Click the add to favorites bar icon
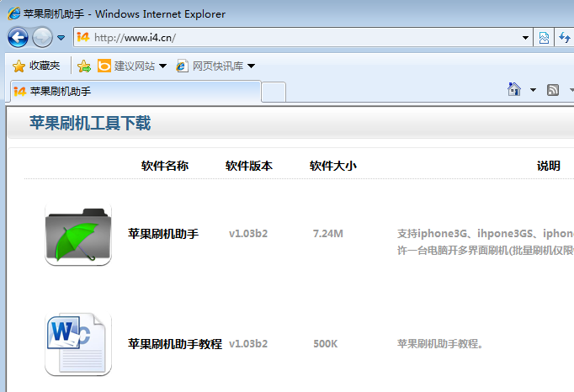Image resolution: width=574 pixels, height=392 pixels. (83, 66)
